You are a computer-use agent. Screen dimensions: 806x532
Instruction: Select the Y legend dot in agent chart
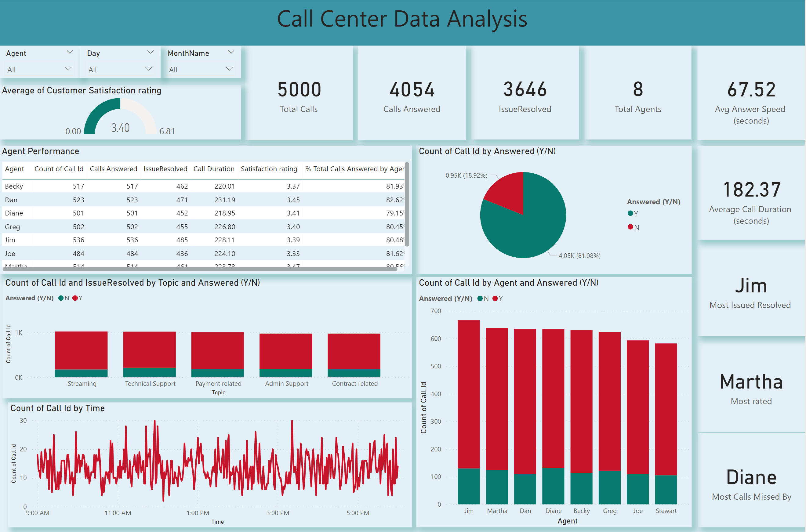click(496, 298)
